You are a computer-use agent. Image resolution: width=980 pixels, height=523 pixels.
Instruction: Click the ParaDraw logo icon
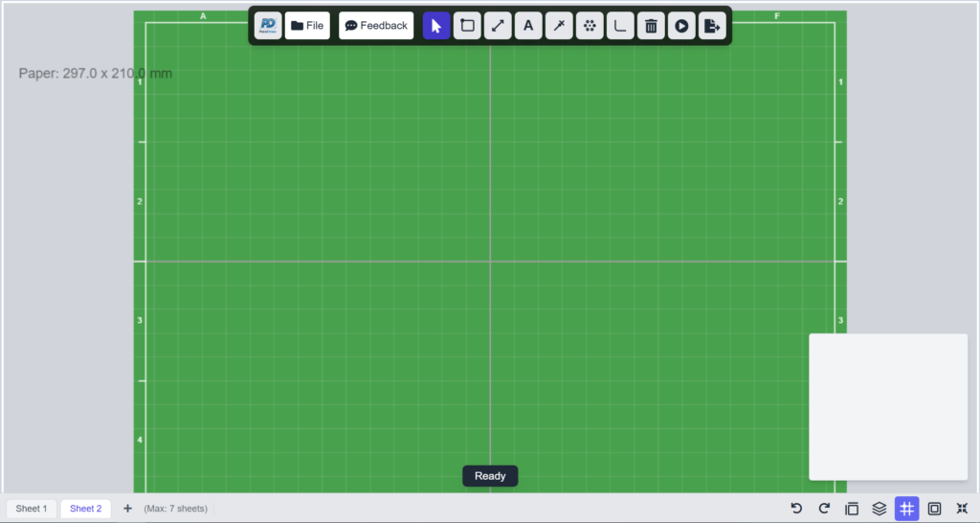(268, 26)
